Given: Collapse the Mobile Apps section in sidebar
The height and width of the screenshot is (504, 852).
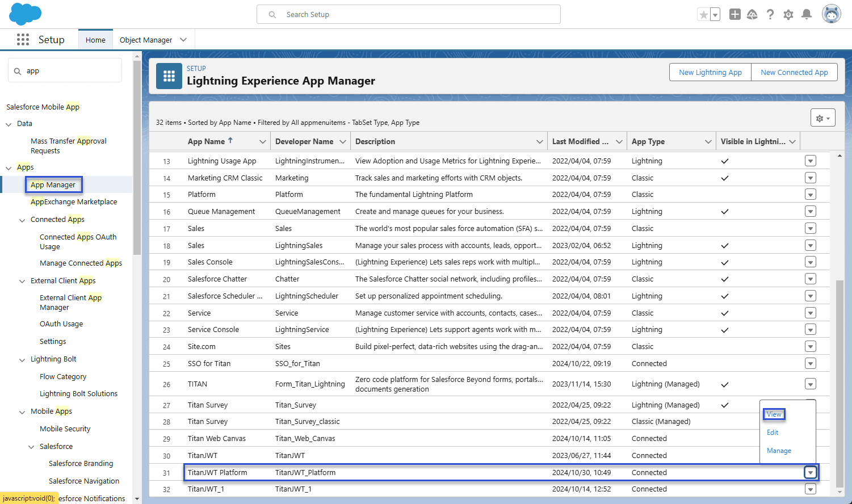Looking at the screenshot, I should tap(22, 411).
